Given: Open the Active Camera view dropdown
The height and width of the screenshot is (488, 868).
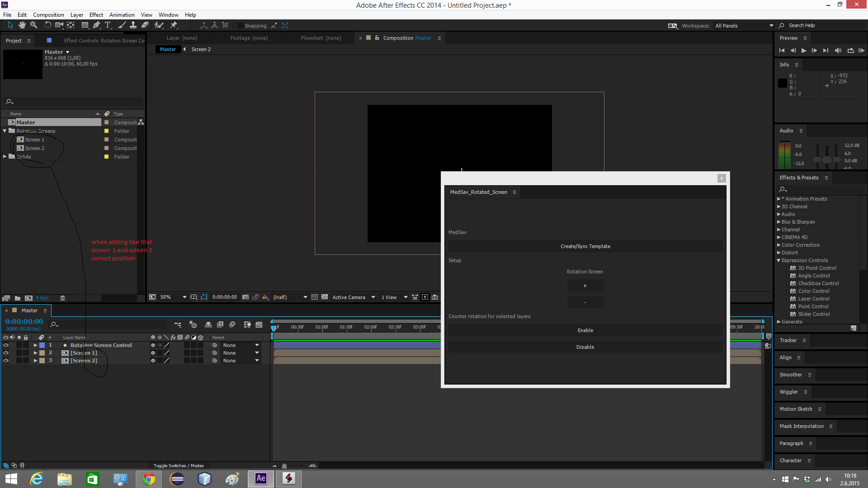Looking at the screenshot, I should 354,297.
